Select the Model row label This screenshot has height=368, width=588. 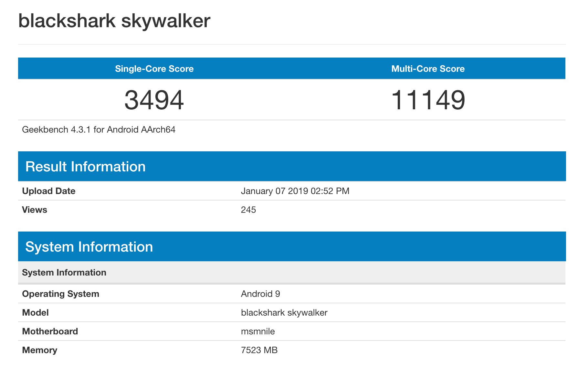click(35, 312)
